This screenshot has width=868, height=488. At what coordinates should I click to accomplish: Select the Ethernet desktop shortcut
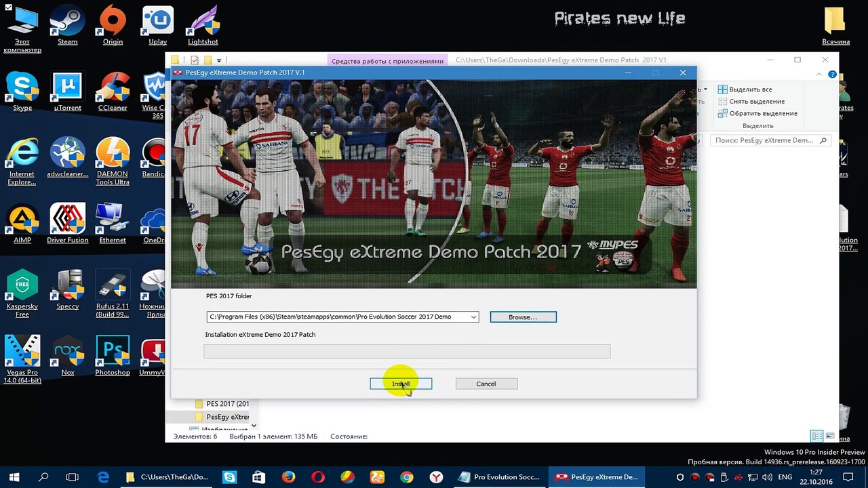point(113,224)
